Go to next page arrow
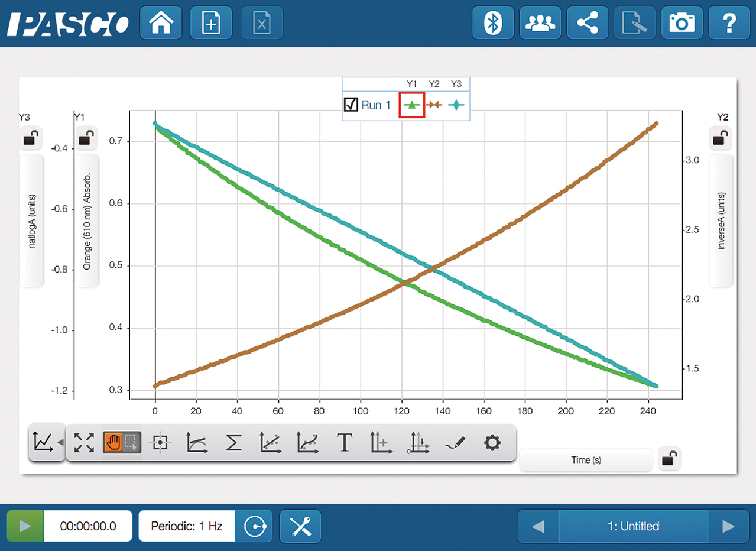Viewport: 756px width, 551px height. pyautogui.click(x=728, y=526)
